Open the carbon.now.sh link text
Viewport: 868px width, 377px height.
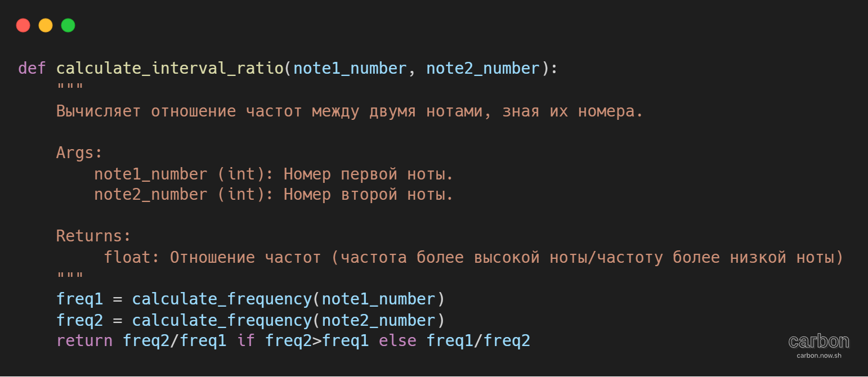(x=819, y=355)
